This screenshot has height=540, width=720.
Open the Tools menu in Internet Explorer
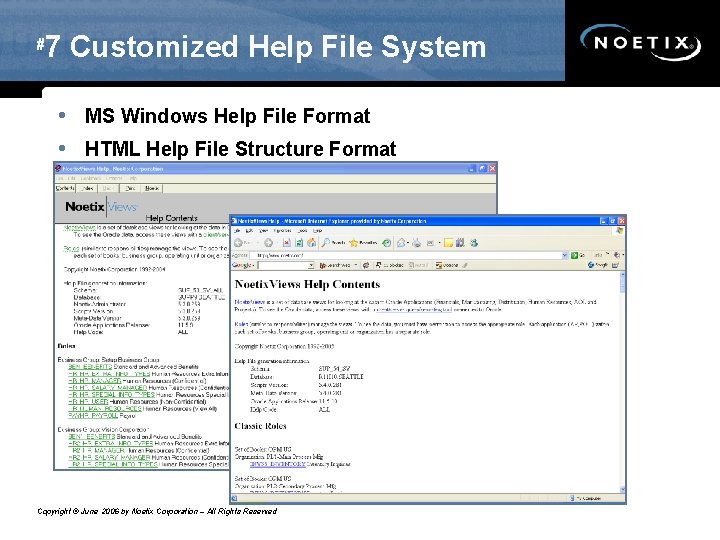(x=302, y=231)
